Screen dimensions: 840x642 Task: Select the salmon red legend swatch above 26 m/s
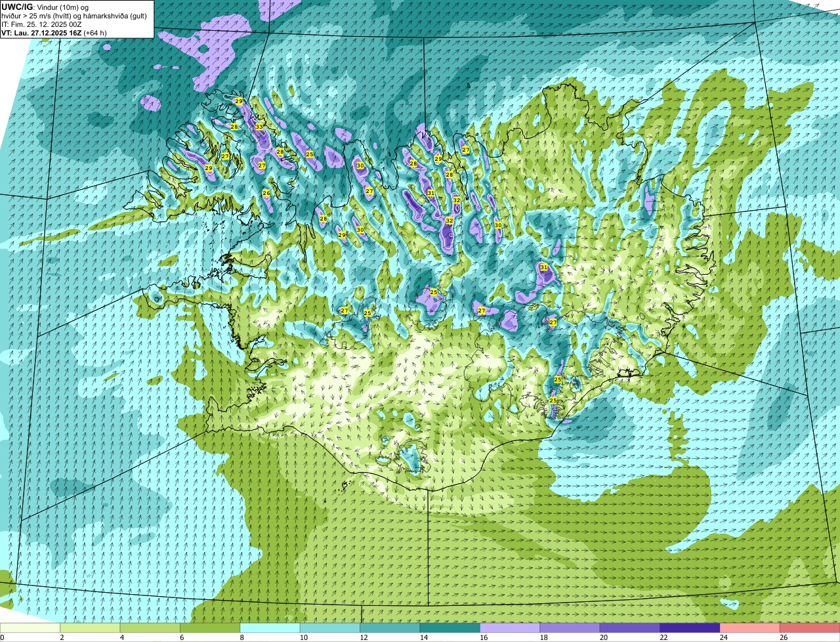(810, 628)
